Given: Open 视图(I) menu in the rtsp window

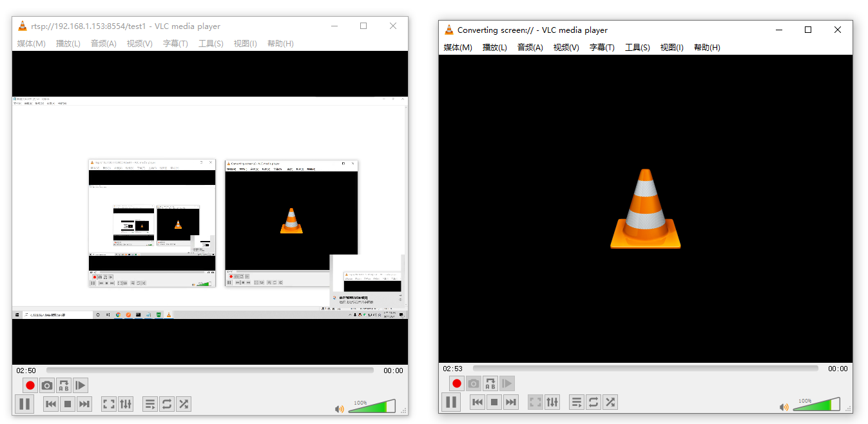Looking at the screenshot, I should click(x=246, y=44).
